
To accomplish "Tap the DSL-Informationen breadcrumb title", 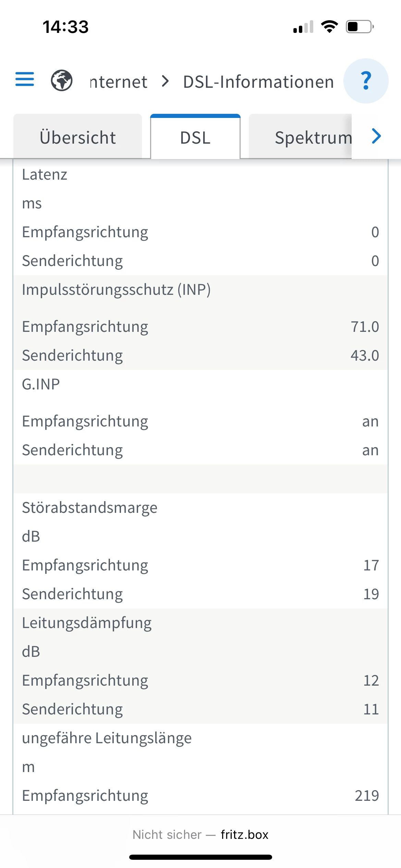I will tap(258, 82).
